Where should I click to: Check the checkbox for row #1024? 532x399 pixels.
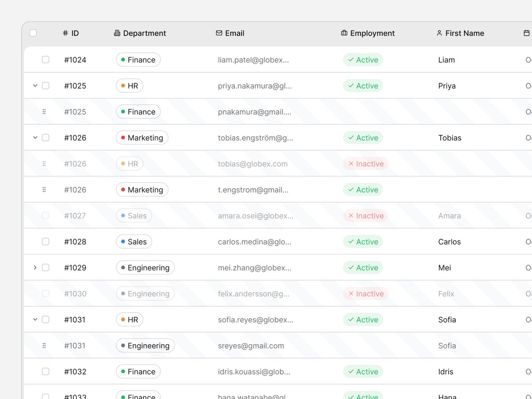coord(45,59)
